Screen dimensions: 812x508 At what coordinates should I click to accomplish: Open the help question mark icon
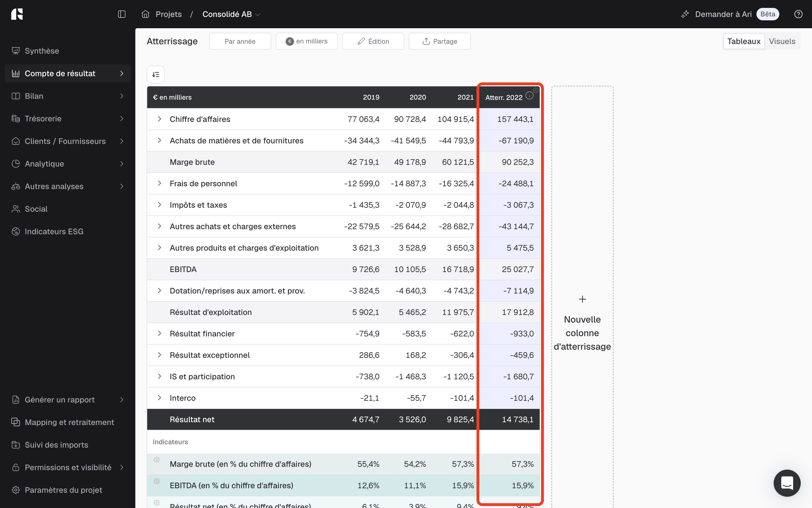pyautogui.click(x=798, y=14)
